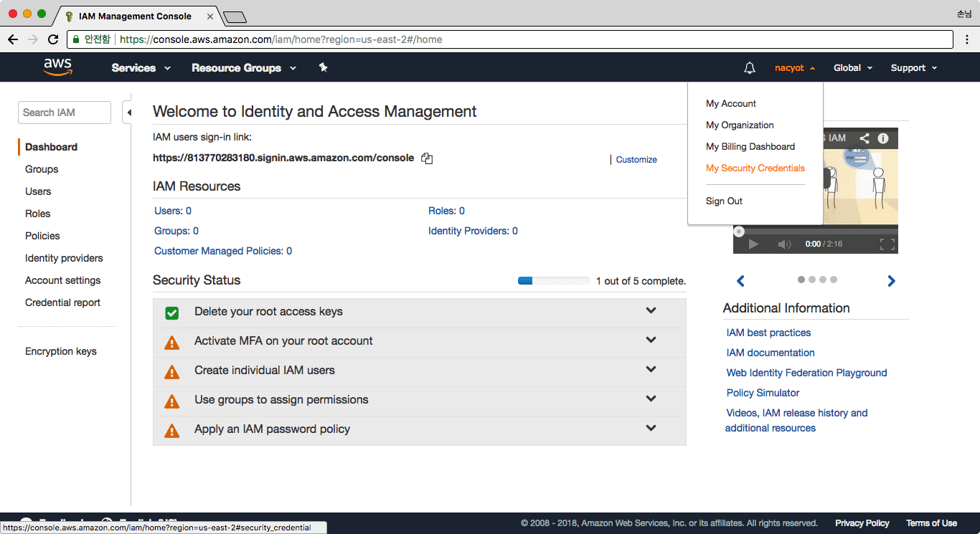
Task: Open the Support dropdown menu
Action: [x=914, y=68]
